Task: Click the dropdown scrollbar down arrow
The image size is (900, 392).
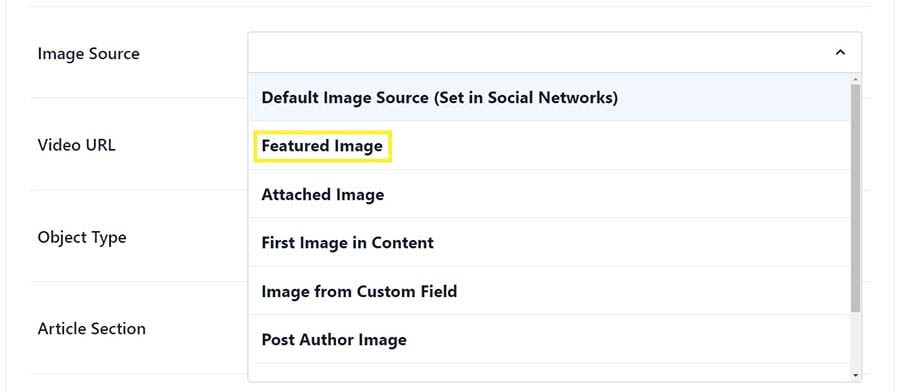Action: pos(856,375)
